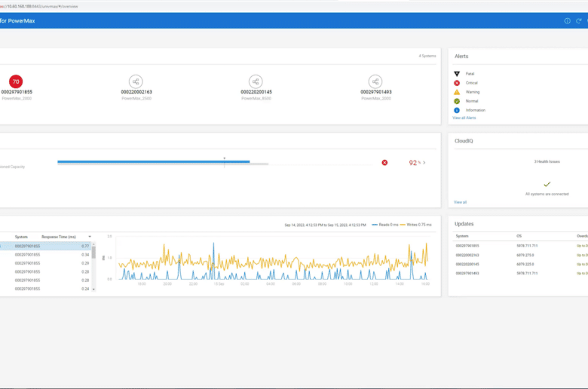Click scroll-down arrow of response time list

93,289
